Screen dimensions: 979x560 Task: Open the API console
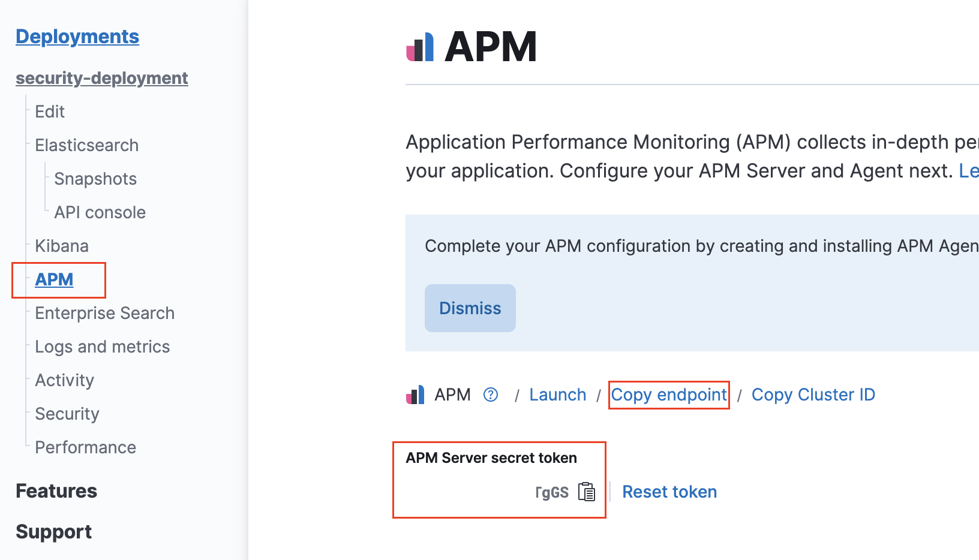click(x=100, y=212)
